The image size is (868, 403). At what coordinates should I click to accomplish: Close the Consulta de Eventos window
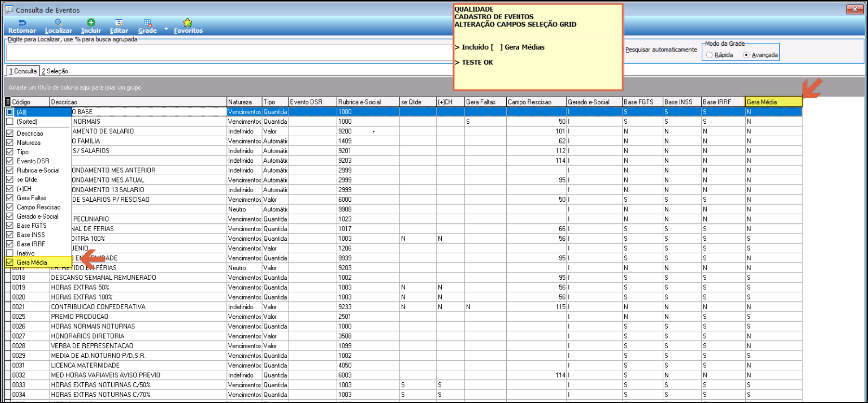pos(855,9)
